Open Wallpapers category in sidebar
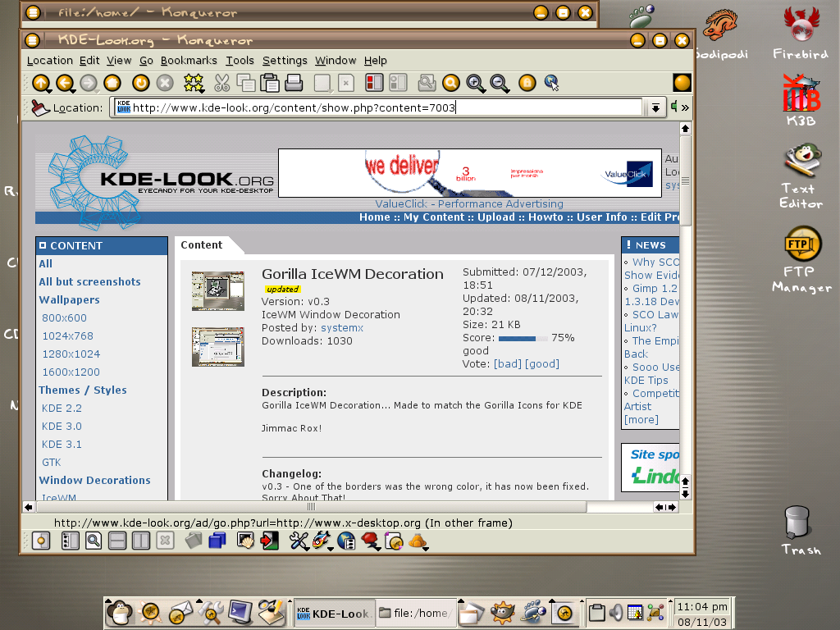 pyautogui.click(x=69, y=300)
